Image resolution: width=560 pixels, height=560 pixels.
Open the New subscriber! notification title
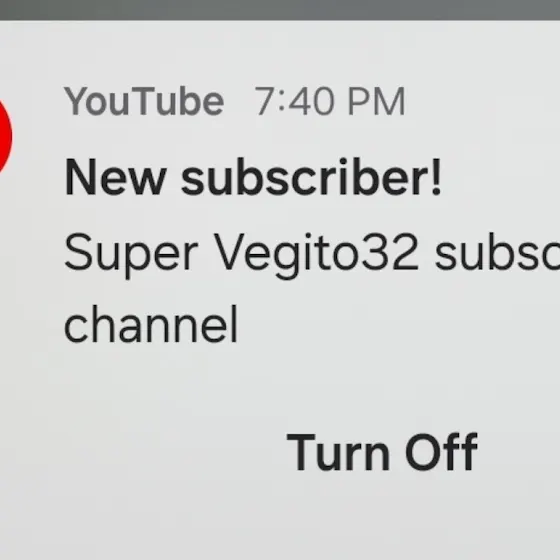click(253, 178)
